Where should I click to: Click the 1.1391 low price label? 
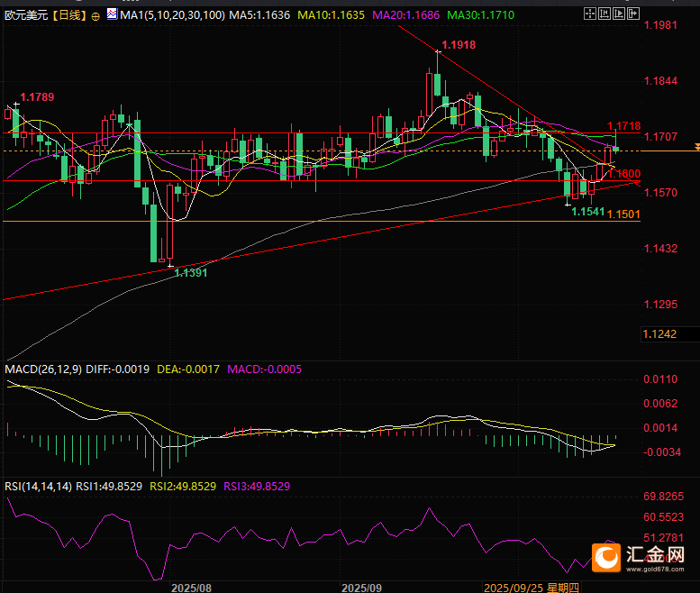click(191, 272)
